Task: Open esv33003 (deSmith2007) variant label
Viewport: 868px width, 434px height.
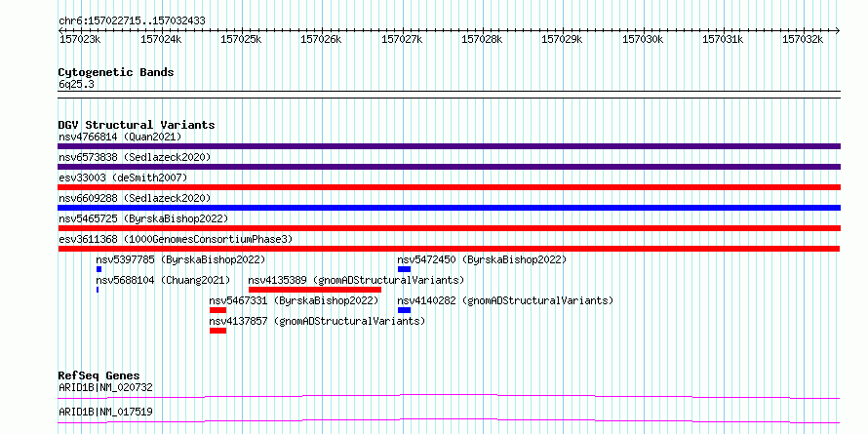Action: click(123, 178)
